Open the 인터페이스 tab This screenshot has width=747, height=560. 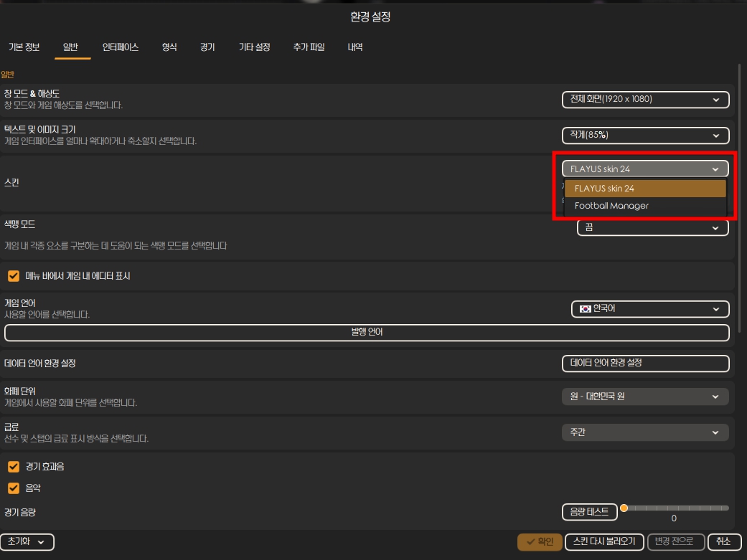coord(121,47)
